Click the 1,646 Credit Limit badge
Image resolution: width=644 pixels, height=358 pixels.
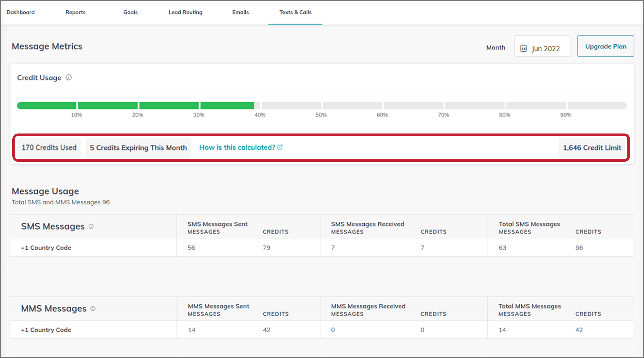point(592,148)
